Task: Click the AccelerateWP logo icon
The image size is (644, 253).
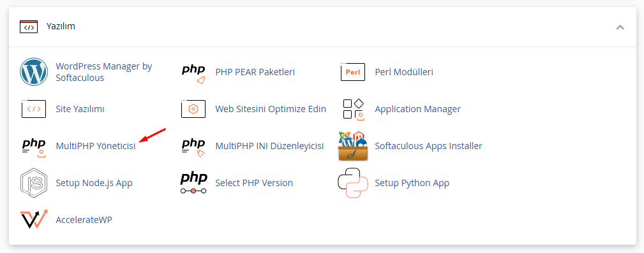Action: click(x=34, y=219)
